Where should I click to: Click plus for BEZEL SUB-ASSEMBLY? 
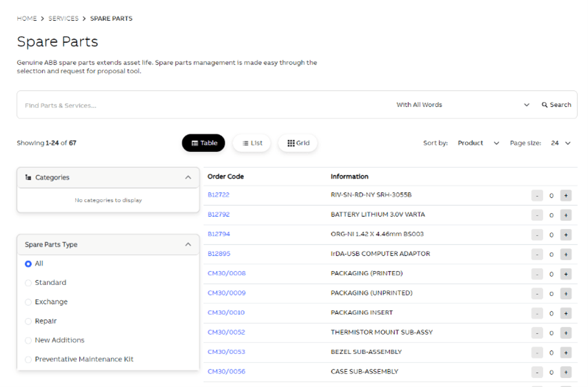coord(565,353)
